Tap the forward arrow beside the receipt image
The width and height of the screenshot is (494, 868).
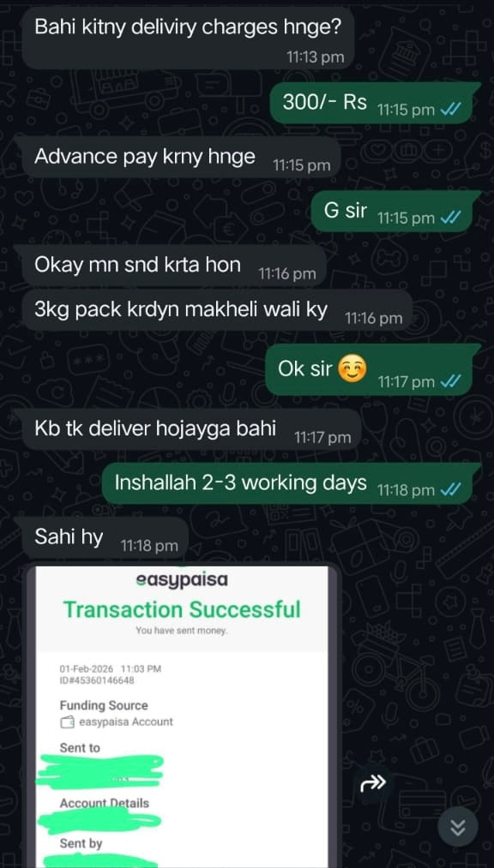pyautogui.click(x=373, y=784)
